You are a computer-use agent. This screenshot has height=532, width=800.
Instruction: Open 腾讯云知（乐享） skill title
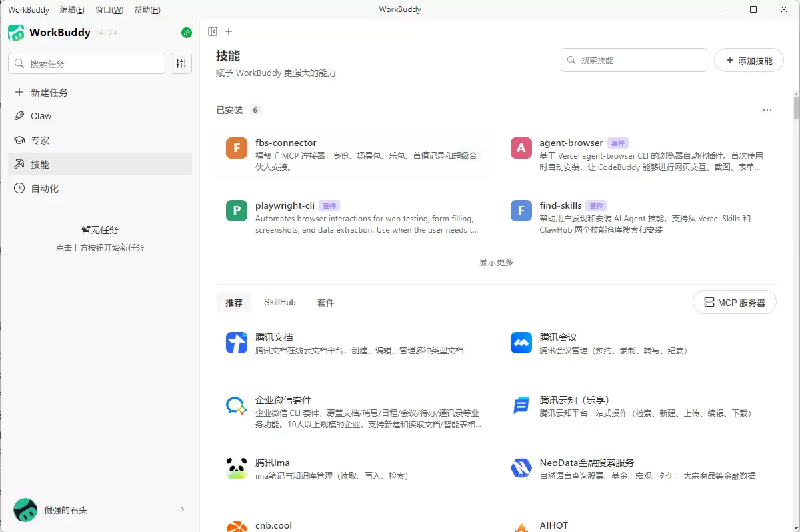(575, 400)
